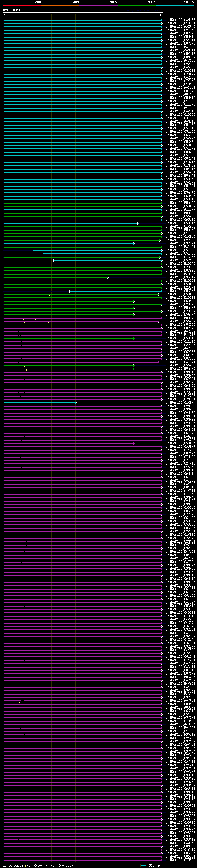Select label UniRef100_A5X900

180,325
